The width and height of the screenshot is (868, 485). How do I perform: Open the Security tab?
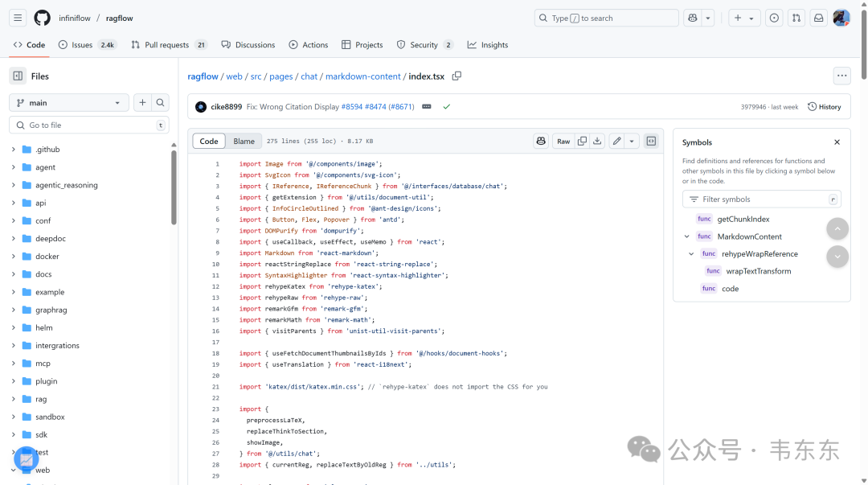424,45
